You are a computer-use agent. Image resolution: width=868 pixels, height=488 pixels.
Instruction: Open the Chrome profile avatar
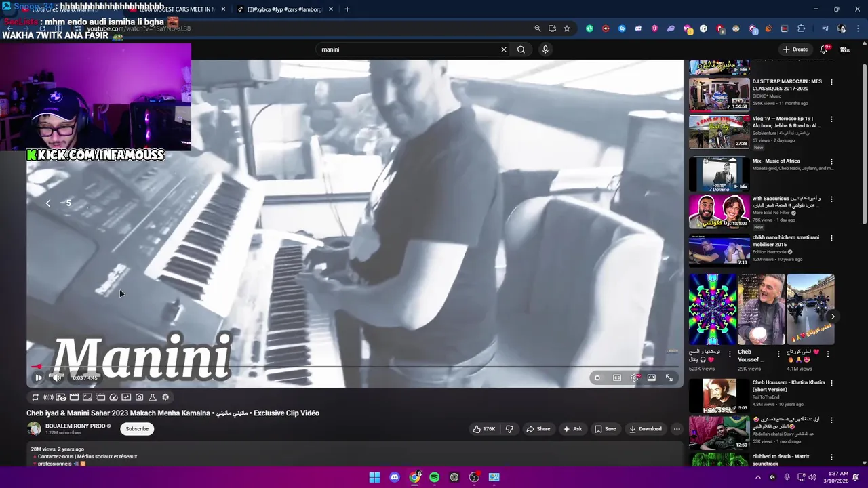click(842, 28)
